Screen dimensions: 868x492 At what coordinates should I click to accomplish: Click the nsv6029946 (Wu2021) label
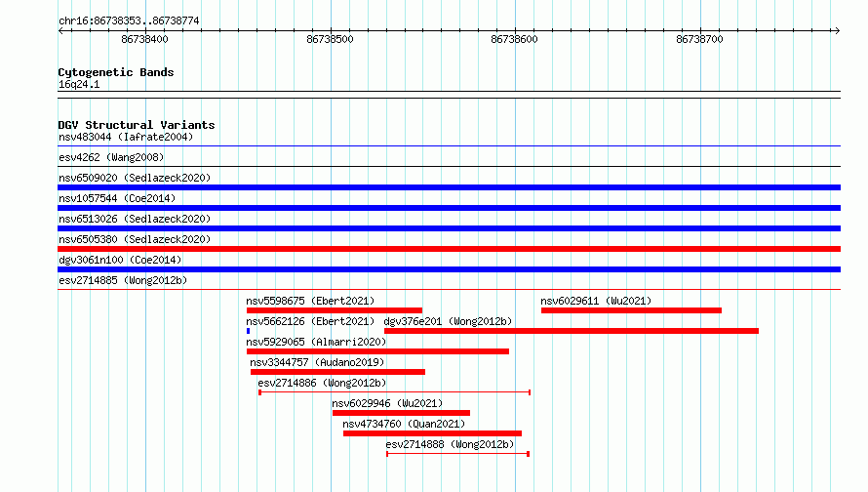387,403
